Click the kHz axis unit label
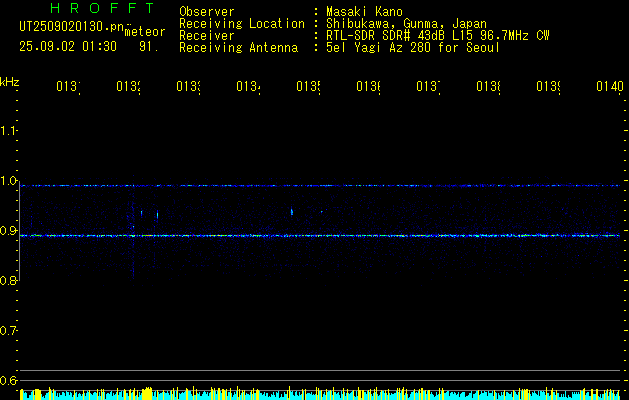The height and width of the screenshot is (400, 629). tap(10, 82)
